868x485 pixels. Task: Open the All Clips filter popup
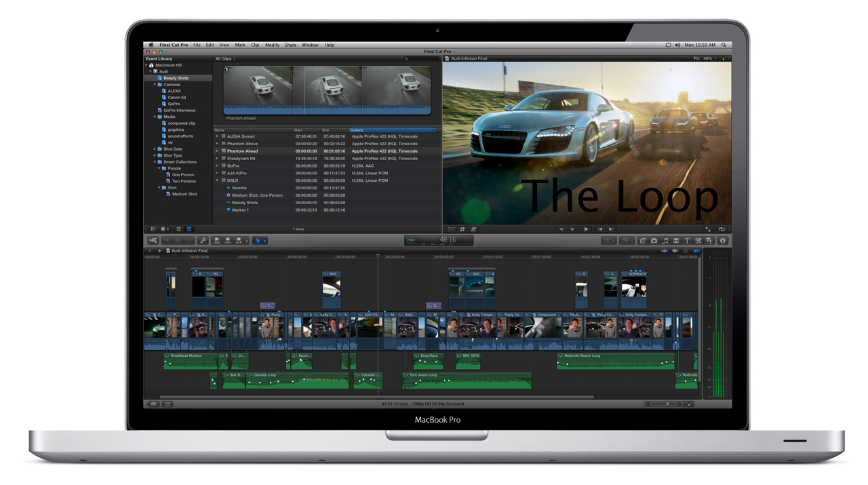tap(225, 59)
